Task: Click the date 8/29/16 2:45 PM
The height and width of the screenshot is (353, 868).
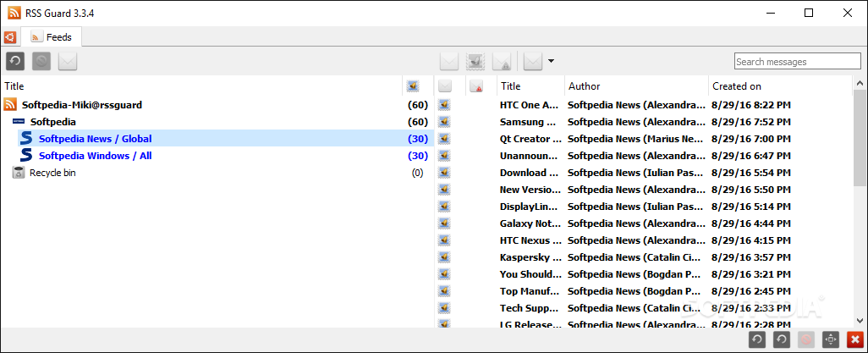Action: [x=750, y=291]
